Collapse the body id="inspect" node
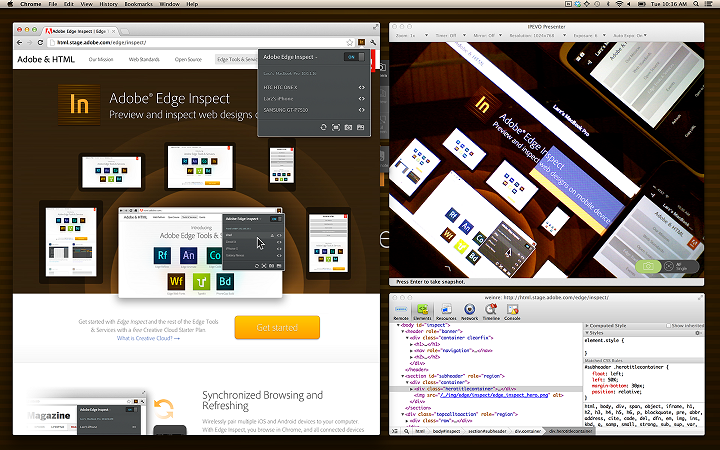 (x=398, y=325)
